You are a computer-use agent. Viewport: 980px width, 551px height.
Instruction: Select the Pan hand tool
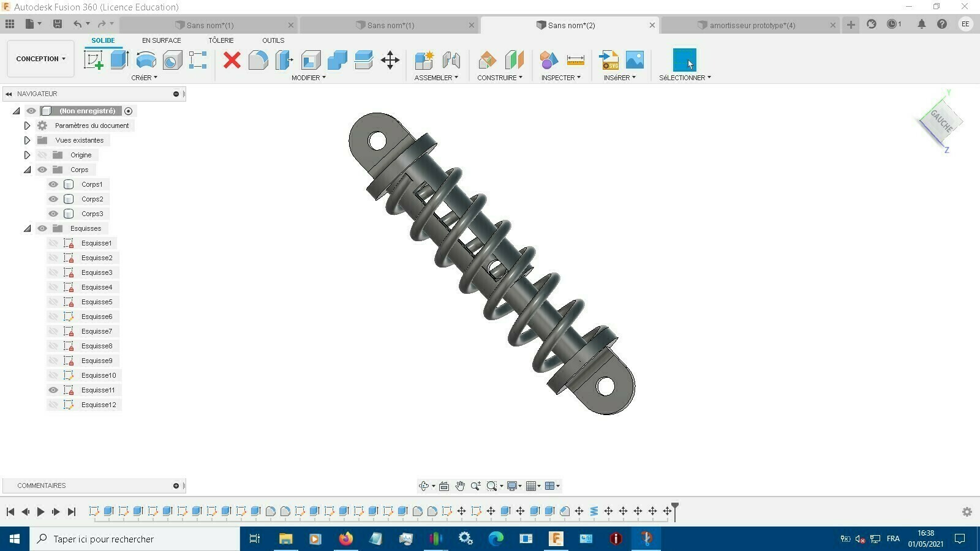pyautogui.click(x=459, y=486)
